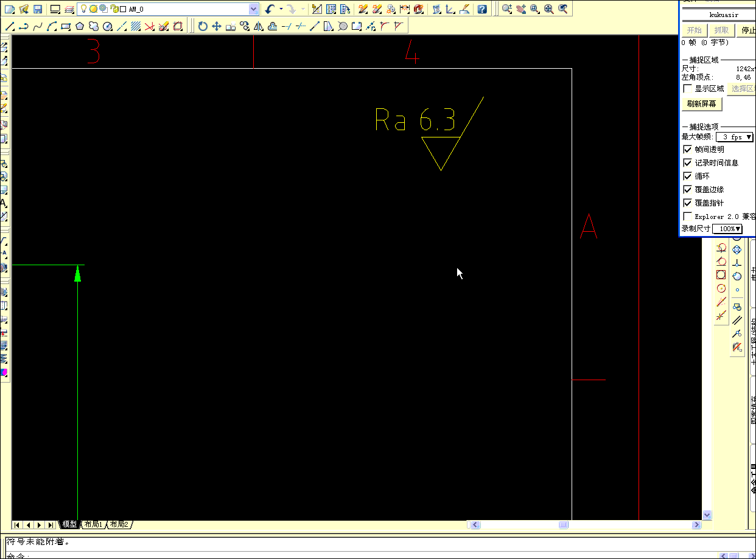Switch to the 布局1 tab
This screenshot has width=756, height=559.
pyautogui.click(x=94, y=524)
